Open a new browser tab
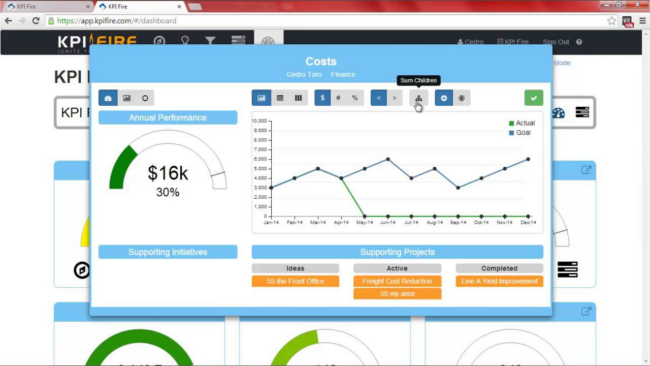This screenshot has width=650, height=366. [195, 7]
